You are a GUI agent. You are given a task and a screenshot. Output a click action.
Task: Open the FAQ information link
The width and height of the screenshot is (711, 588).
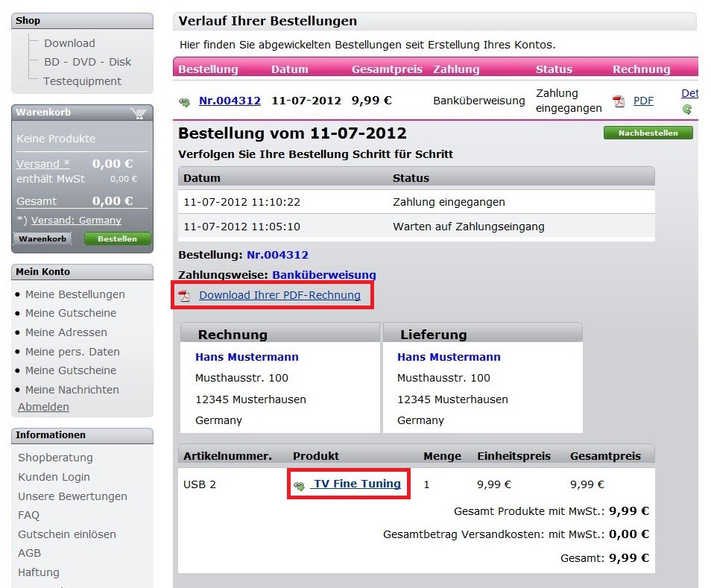pos(29,515)
